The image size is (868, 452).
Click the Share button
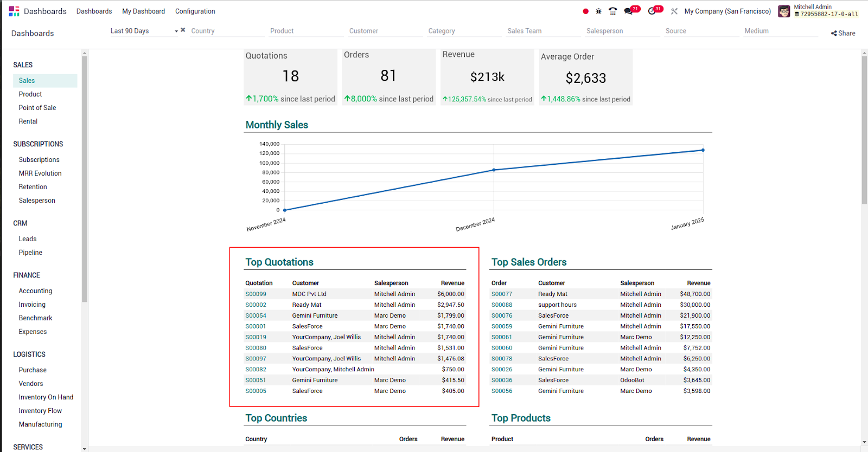pos(843,33)
